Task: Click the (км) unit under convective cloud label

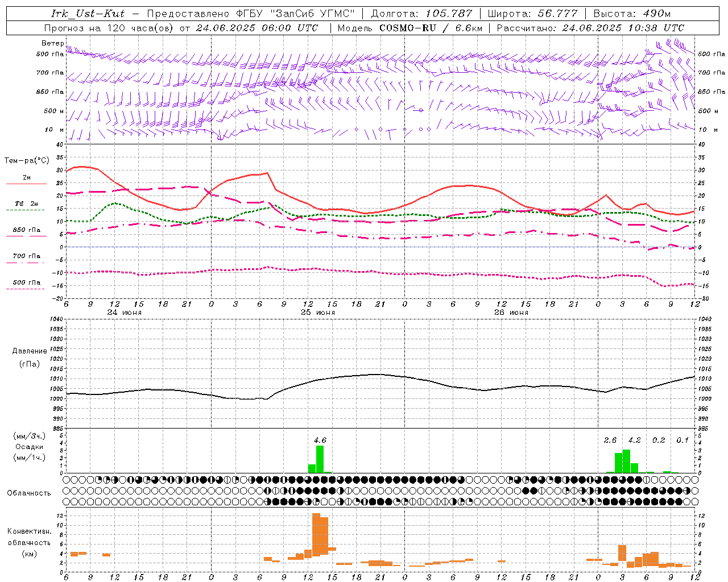Action: click(30, 554)
